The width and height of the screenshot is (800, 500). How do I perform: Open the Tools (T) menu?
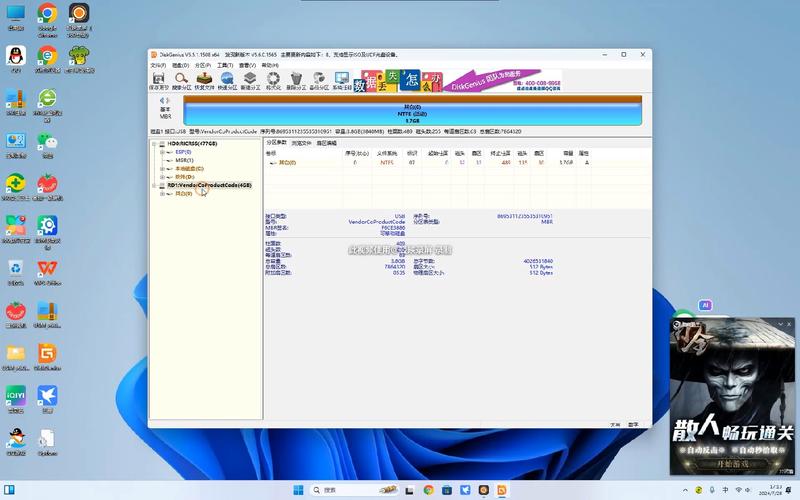225,65
